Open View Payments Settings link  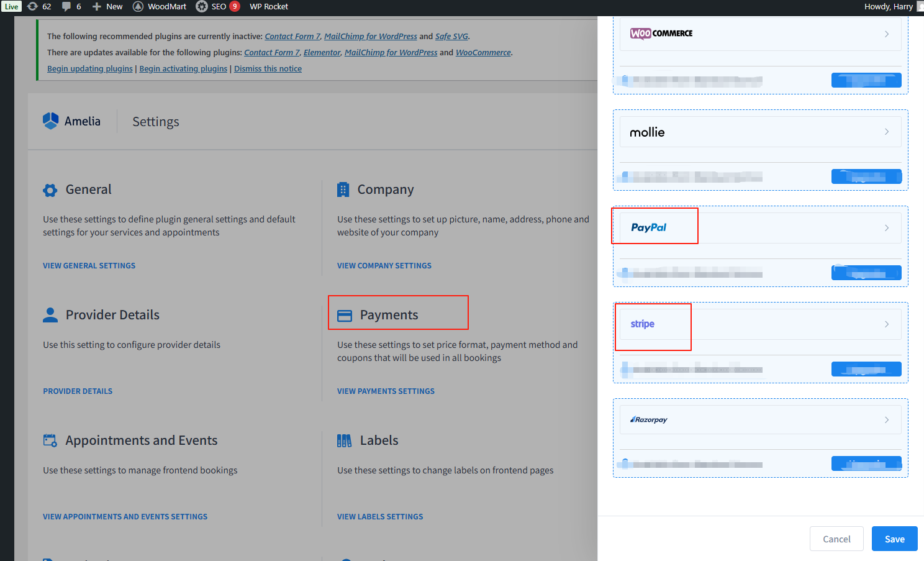tap(386, 391)
